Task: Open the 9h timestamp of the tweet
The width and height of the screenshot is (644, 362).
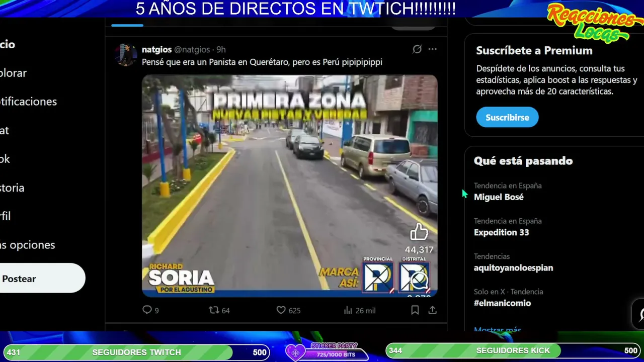Action: 221,49
